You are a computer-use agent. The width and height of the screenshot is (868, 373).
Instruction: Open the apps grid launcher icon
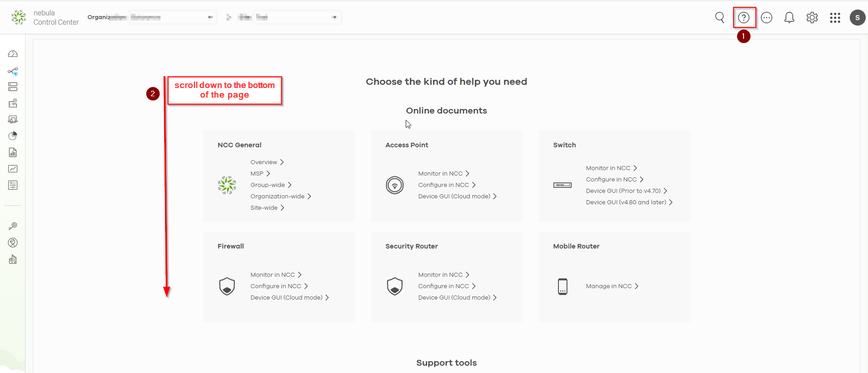[x=835, y=18]
